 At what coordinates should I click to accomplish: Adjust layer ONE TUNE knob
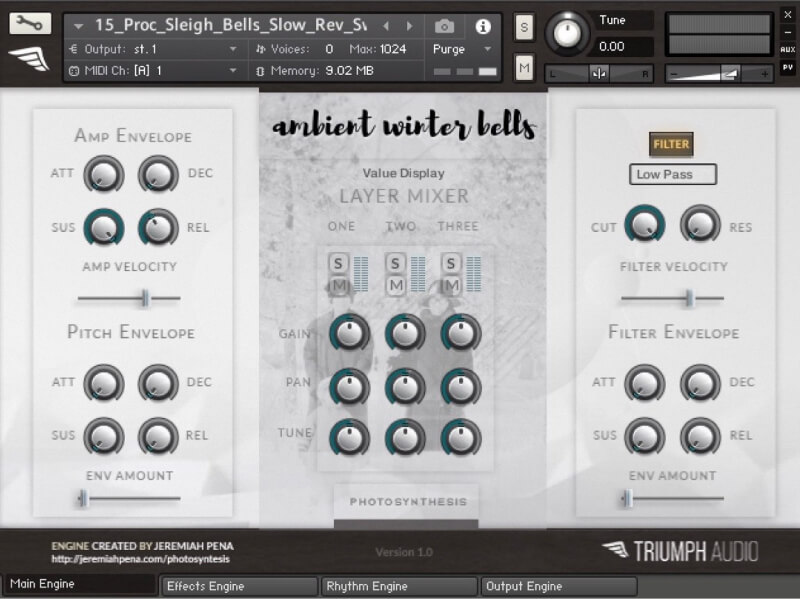pos(349,438)
